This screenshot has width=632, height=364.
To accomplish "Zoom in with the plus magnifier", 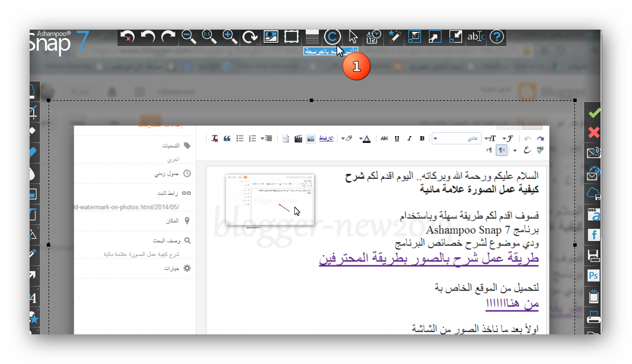I will point(230,37).
